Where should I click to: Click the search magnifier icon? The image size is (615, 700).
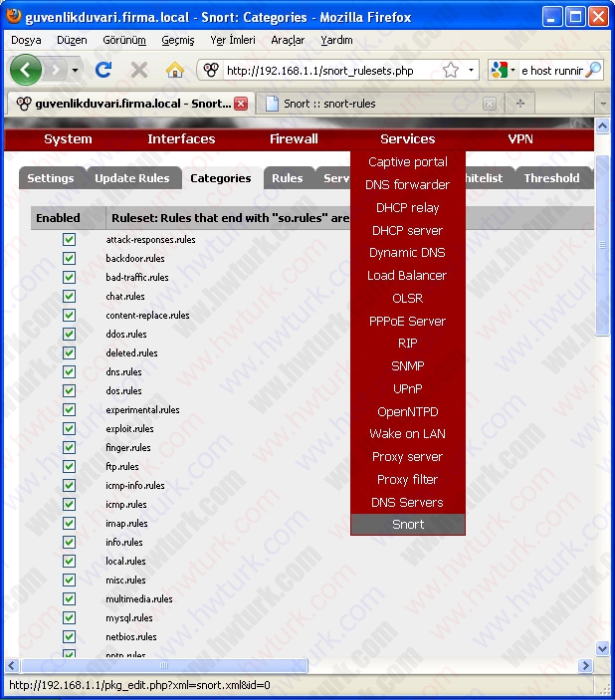click(593, 70)
